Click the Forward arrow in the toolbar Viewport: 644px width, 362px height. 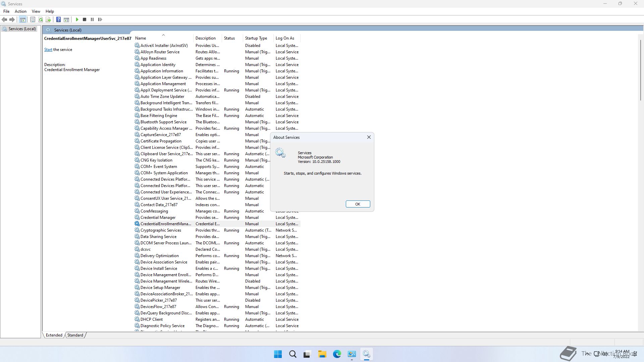12,19
